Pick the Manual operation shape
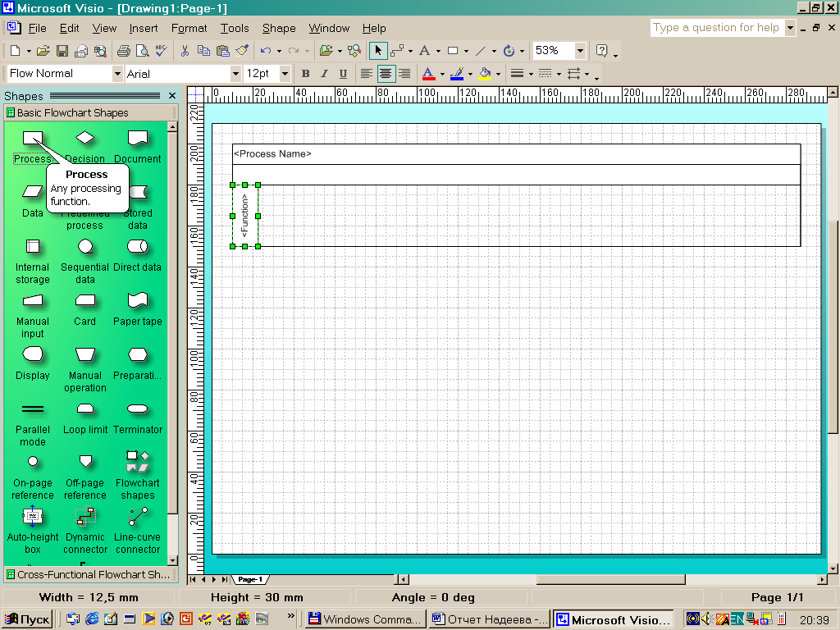 [85, 354]
